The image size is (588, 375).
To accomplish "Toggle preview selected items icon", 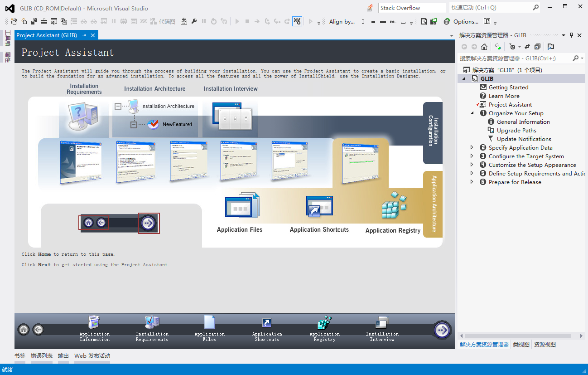I will tap(551, 47).
